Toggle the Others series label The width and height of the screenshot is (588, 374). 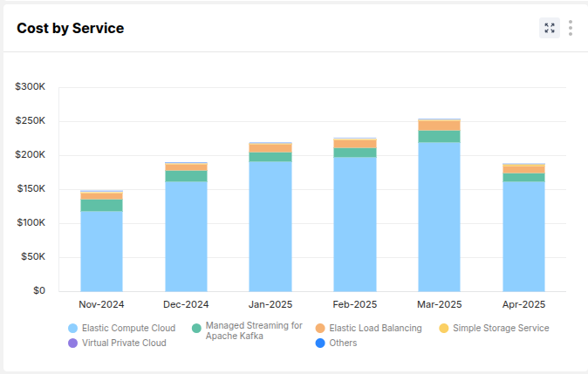point(343,343)
